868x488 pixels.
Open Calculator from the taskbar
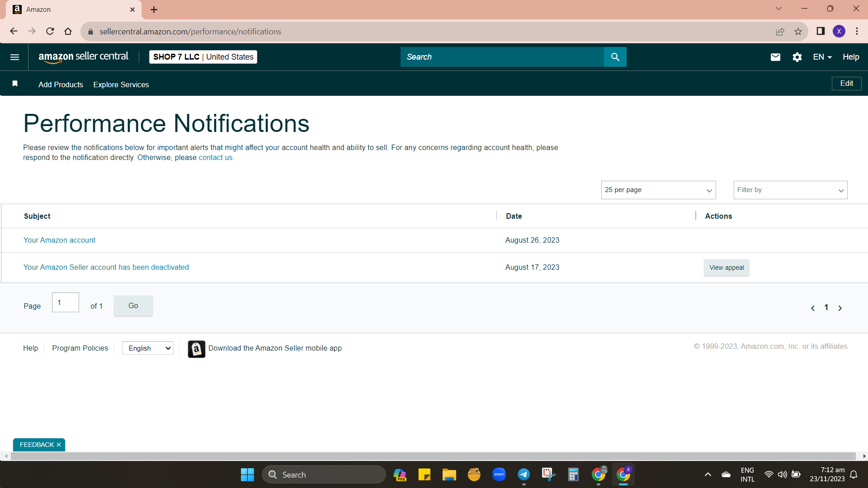pyautogui.click(x=573, y=475)
